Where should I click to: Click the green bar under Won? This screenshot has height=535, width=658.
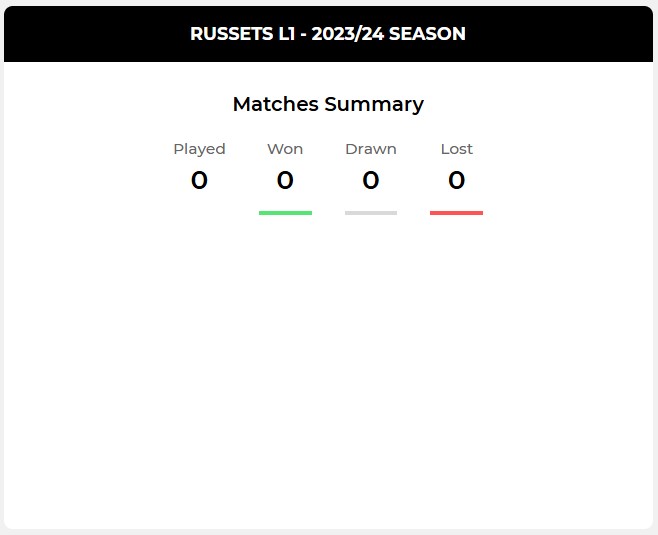285,212
